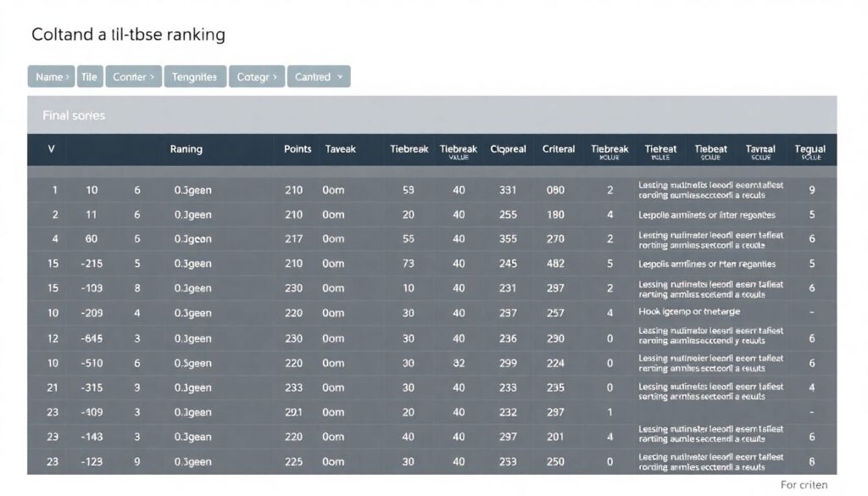
Task: Sort table by Raning column
Action: [186, 149]
